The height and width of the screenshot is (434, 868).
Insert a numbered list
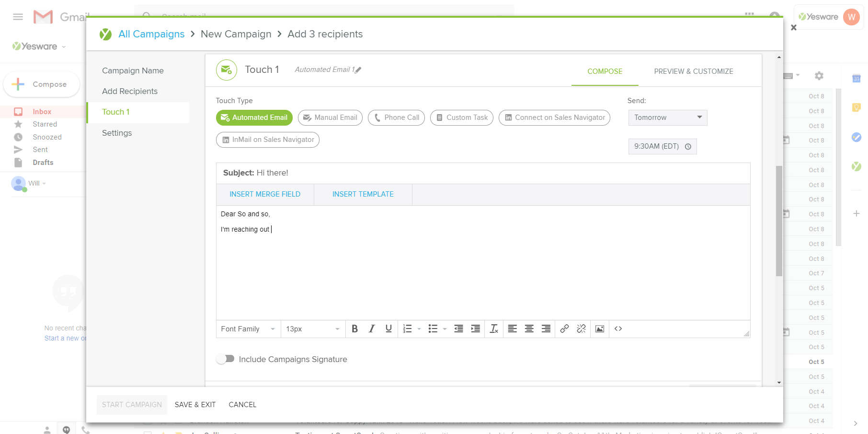coord(407,328)
